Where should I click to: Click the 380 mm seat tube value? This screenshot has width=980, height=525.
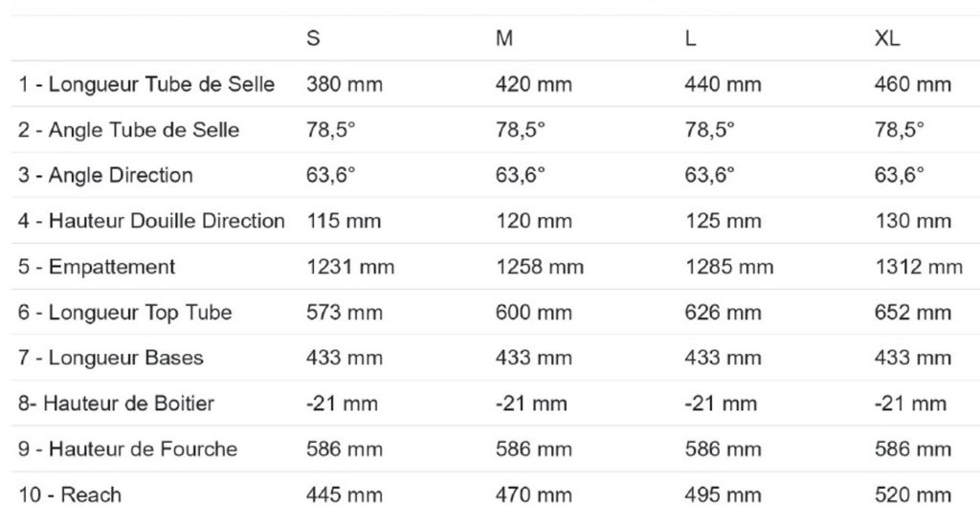344,84
